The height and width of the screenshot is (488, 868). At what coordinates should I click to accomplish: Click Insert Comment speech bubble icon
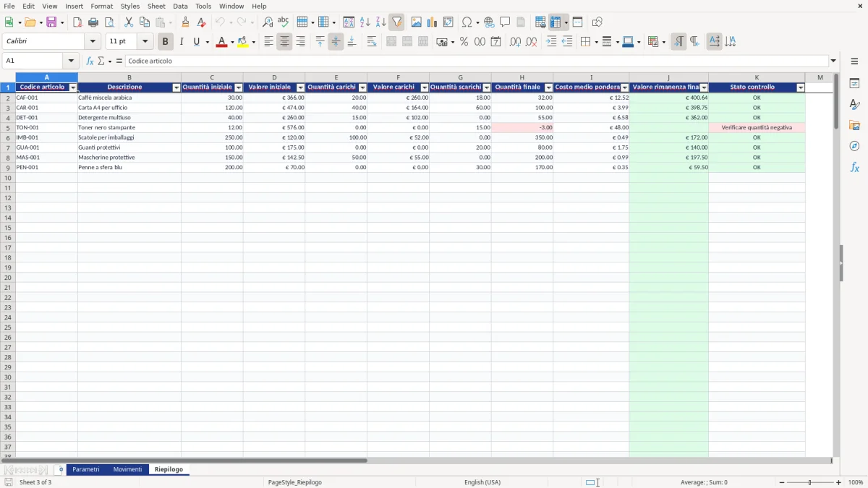pyautogui.click(x=505, y=22)
